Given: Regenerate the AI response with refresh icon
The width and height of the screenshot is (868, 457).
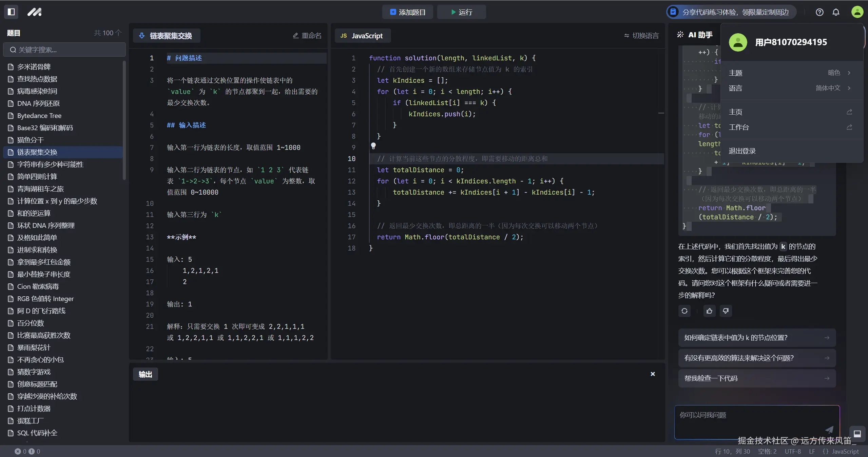Looking at the screenshot, I should pos(684,311).
